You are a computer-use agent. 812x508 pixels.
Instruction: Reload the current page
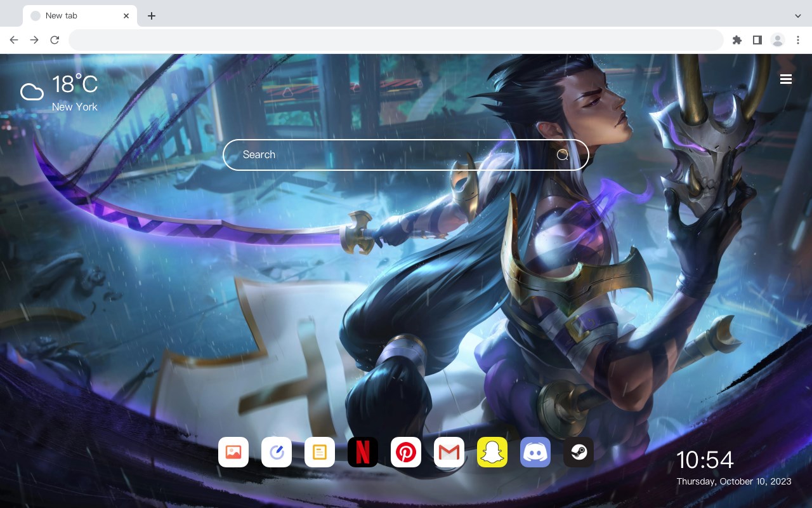(55, 40)
